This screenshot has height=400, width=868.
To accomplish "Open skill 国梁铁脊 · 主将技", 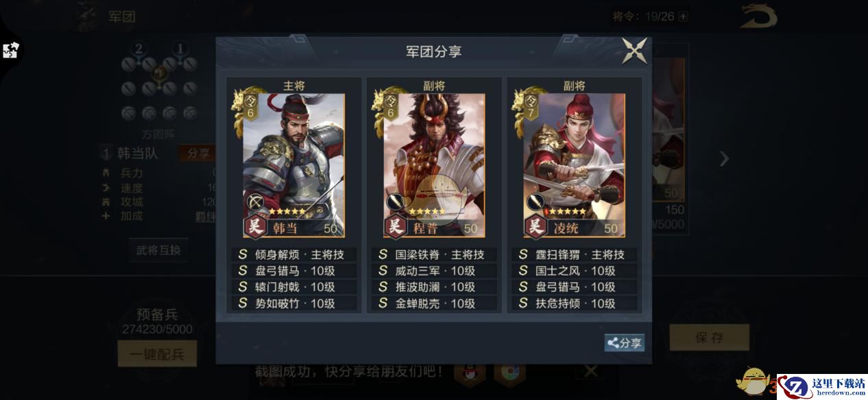I will pos(434,254).
